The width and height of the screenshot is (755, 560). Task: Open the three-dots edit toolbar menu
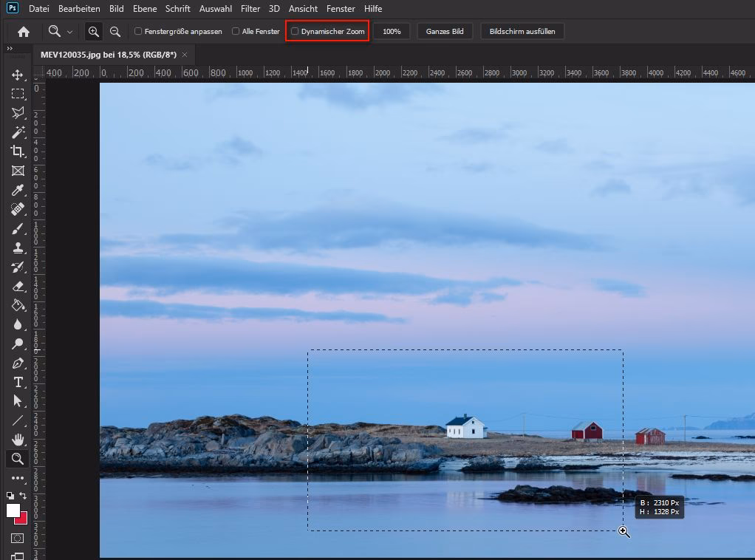[18, 478]
